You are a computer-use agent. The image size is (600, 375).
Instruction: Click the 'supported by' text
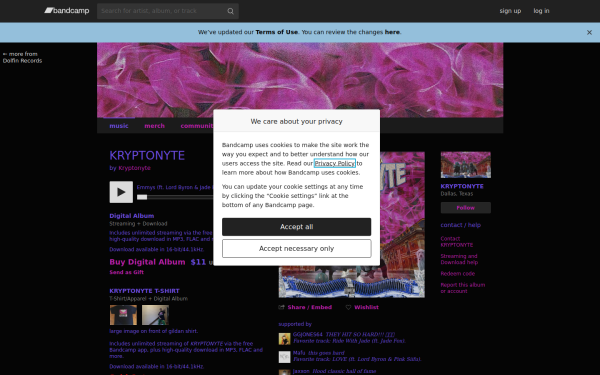(295, 324)
